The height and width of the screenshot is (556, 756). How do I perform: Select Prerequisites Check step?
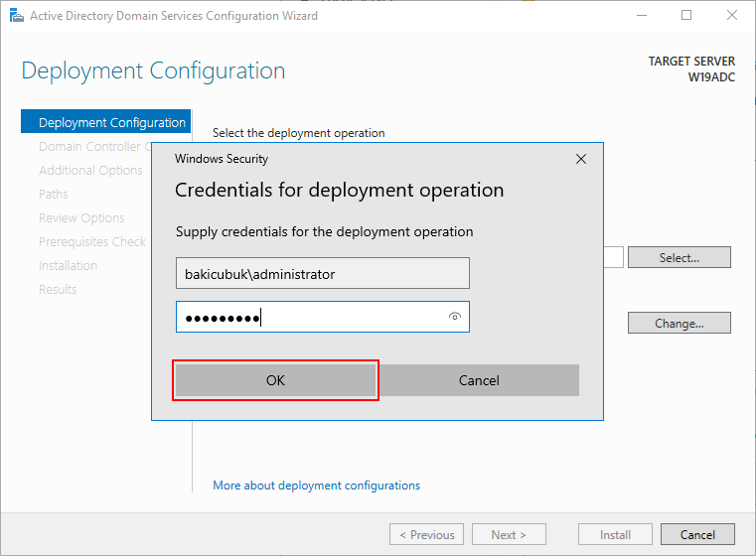pyautogui.click(x=92, y=241)
